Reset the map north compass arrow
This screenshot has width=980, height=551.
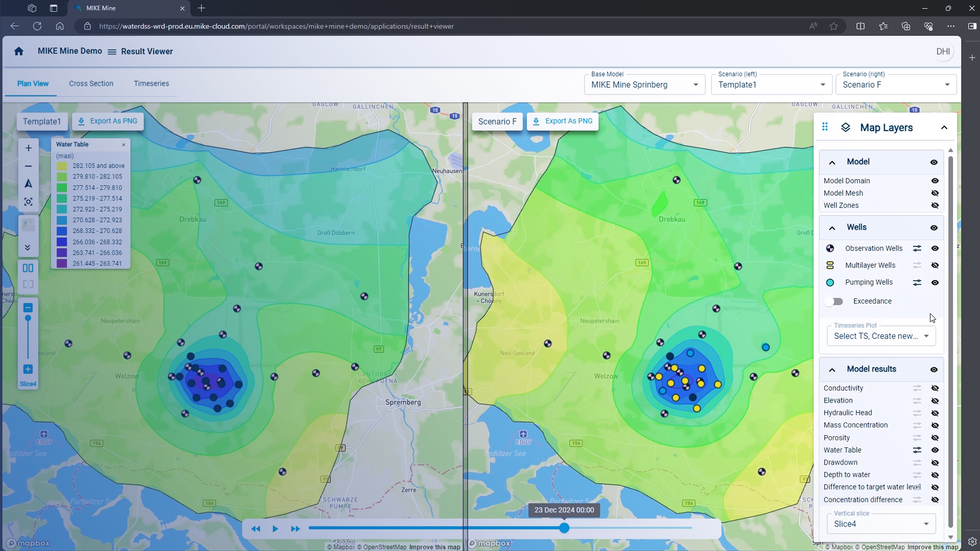click(29, 184)
